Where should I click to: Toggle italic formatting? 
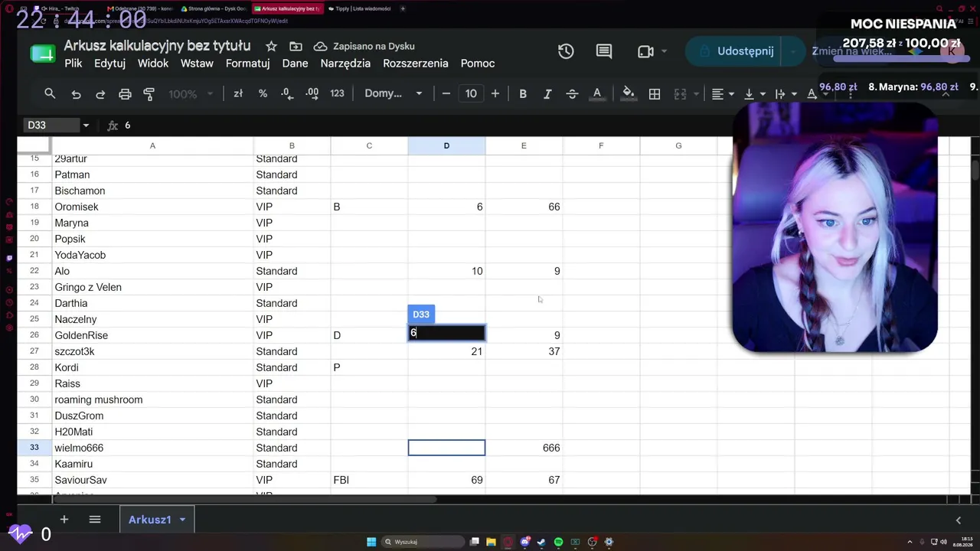pyautogui.click(x=547, y=93)
